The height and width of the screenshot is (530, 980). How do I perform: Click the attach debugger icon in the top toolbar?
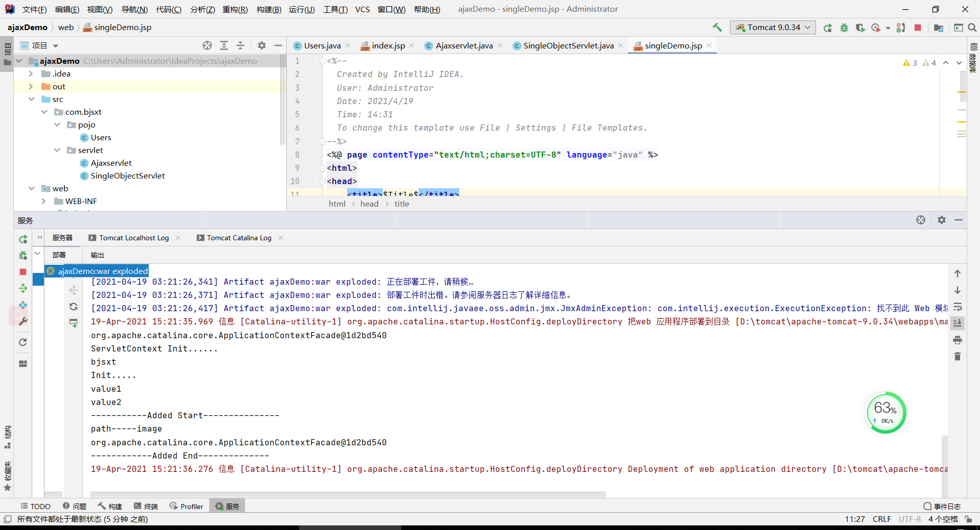click(x=901, y=28)
